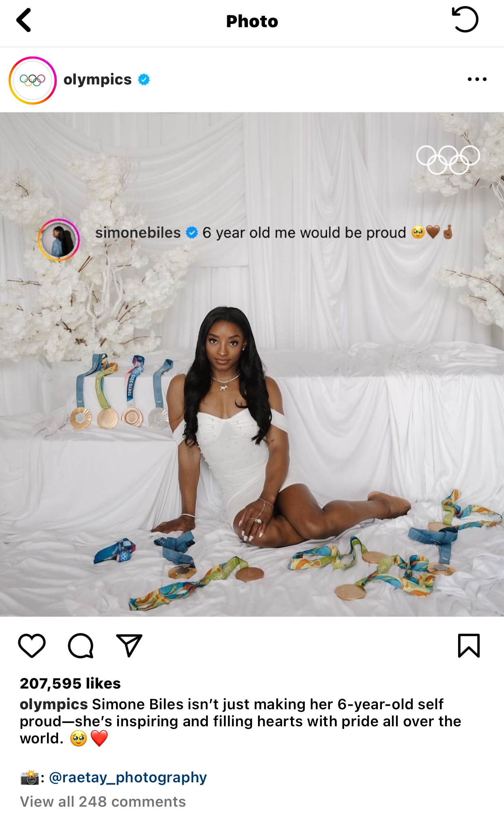Viewport: 504px width, 814px height.
Task: Open the olympics username in the post header
Action: (x=97, y=80)
